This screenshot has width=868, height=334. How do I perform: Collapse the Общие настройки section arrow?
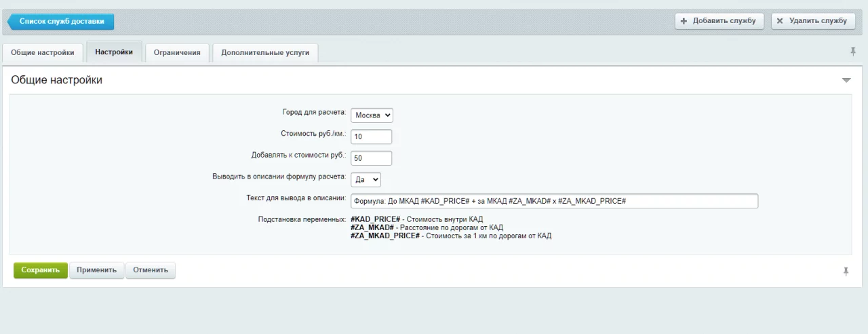846,80
